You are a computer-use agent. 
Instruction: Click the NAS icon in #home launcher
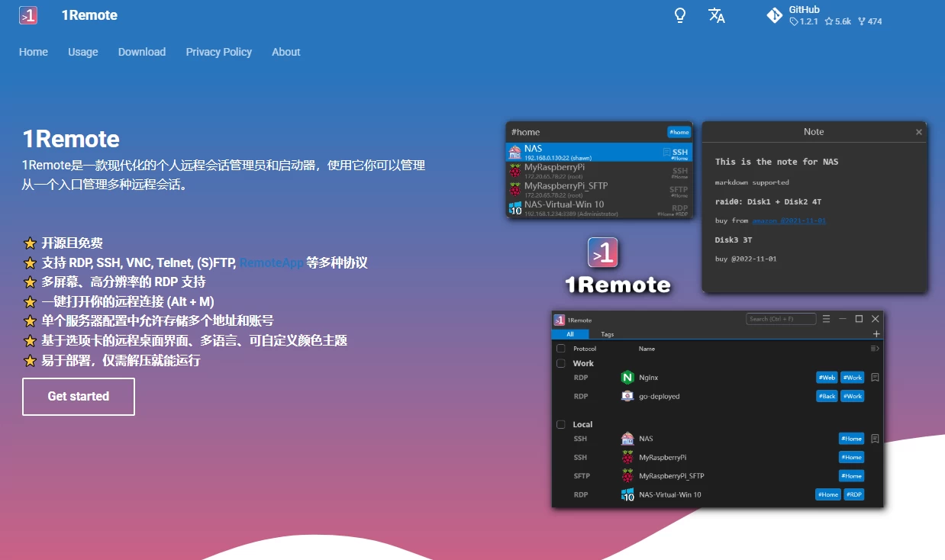click(x=515, y=152)
